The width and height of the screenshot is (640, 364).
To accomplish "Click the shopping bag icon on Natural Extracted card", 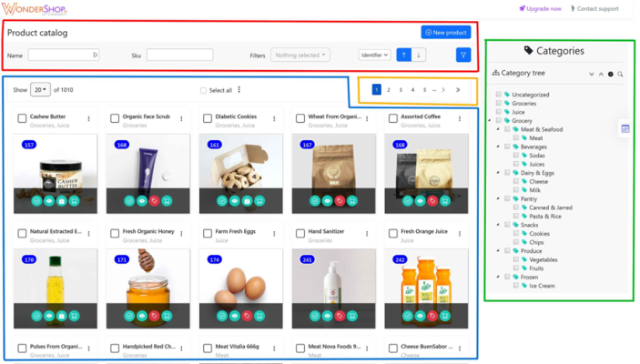I will (x=62, y=316).
